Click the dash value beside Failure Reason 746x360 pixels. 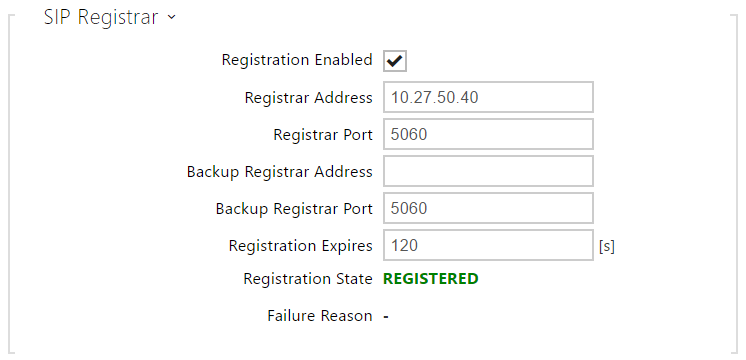(386, 317)
